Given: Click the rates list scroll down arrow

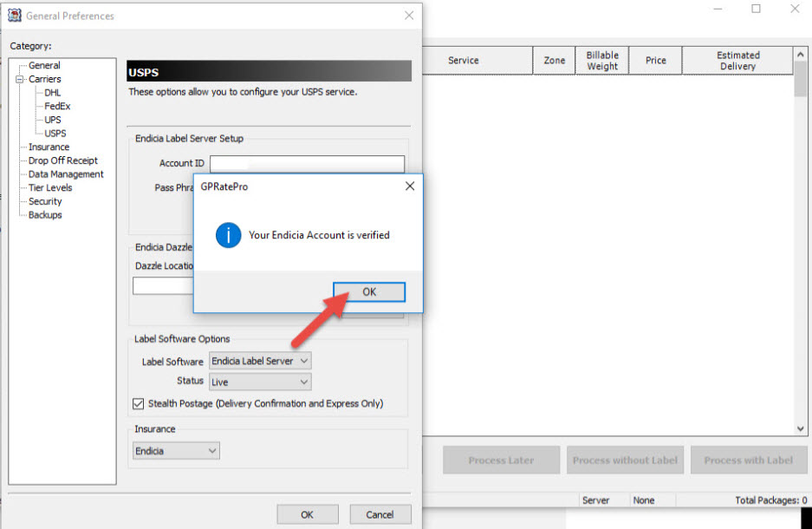Looking at the screenshot, I should click(x=801, y=428).
